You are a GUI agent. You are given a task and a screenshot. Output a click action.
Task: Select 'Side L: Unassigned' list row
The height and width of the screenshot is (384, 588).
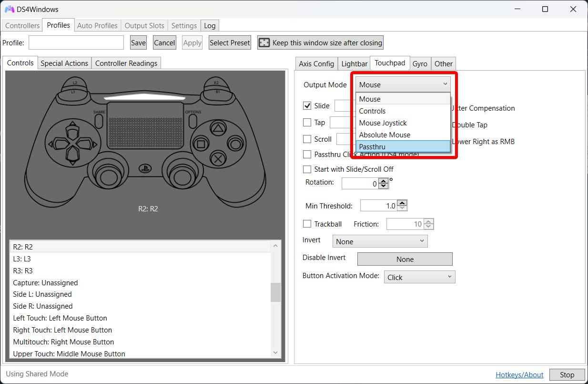pos(140,294)
